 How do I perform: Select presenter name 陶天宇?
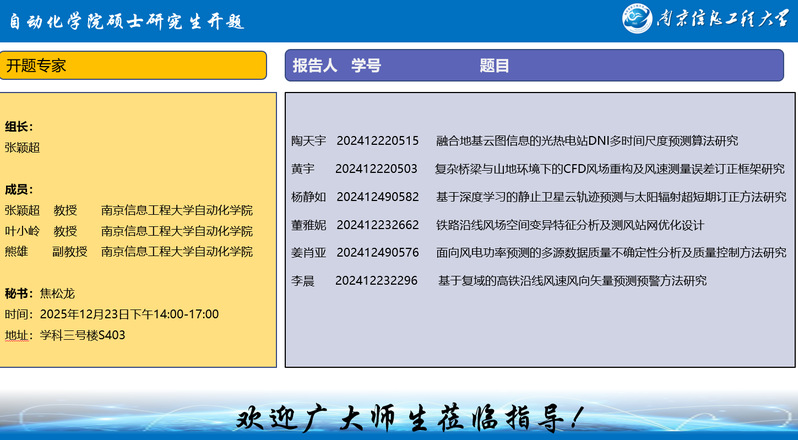(x=308, y=141)
